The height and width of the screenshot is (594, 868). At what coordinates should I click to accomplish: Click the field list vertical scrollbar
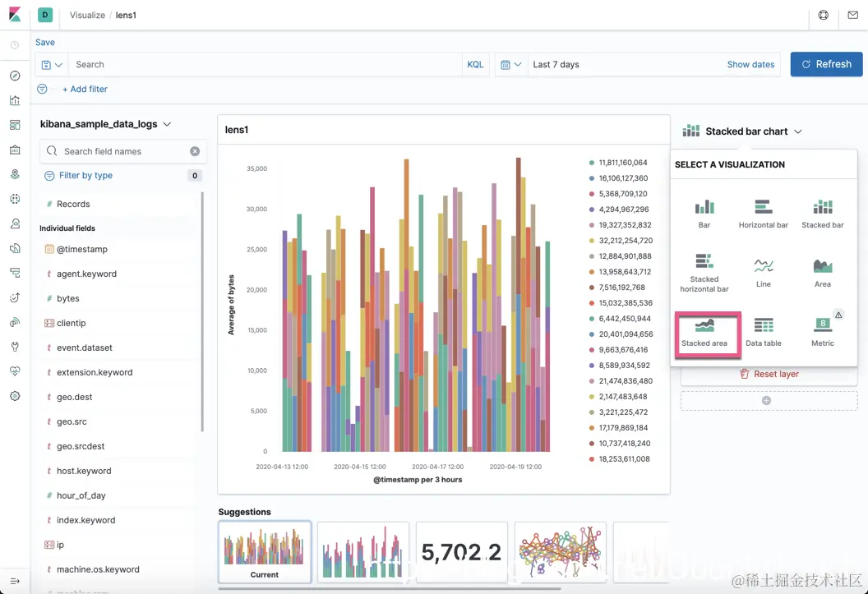tap(202, 311)
